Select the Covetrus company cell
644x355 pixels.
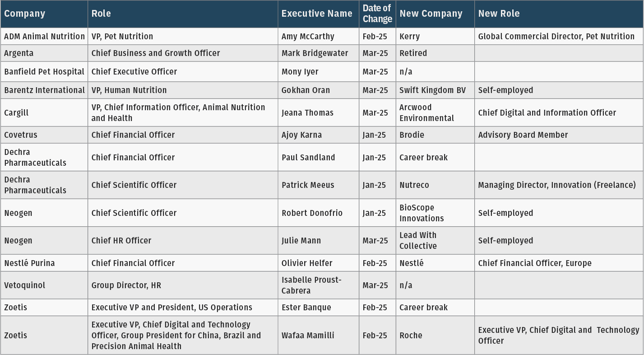point(21,135)
